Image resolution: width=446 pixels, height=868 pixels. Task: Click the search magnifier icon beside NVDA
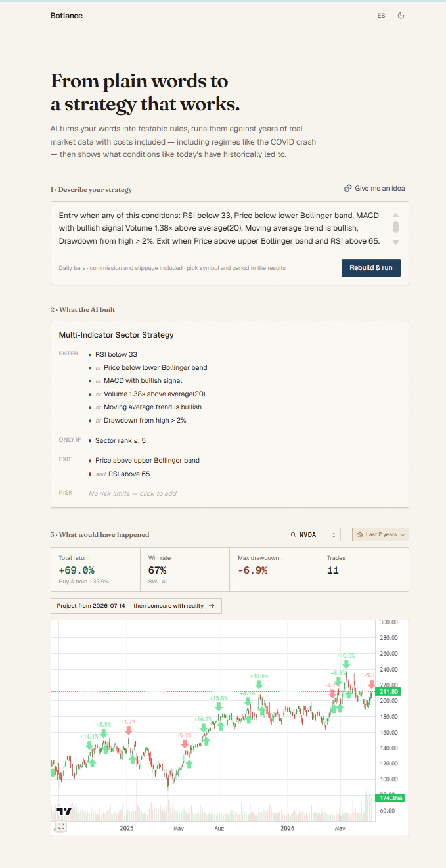pos(293,535)
